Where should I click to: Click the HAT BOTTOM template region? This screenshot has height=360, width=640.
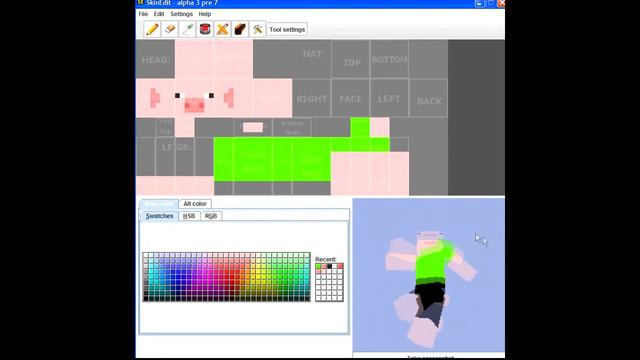click(389, 59)
